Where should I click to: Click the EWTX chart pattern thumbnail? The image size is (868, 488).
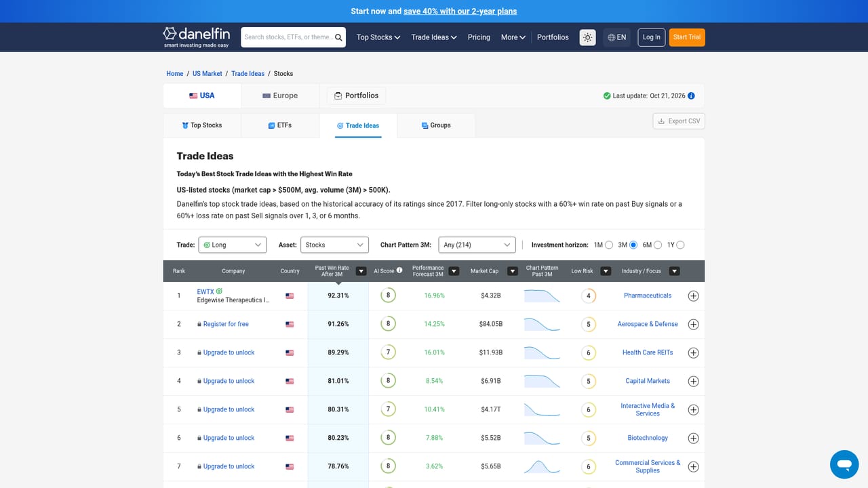point(542,296)
